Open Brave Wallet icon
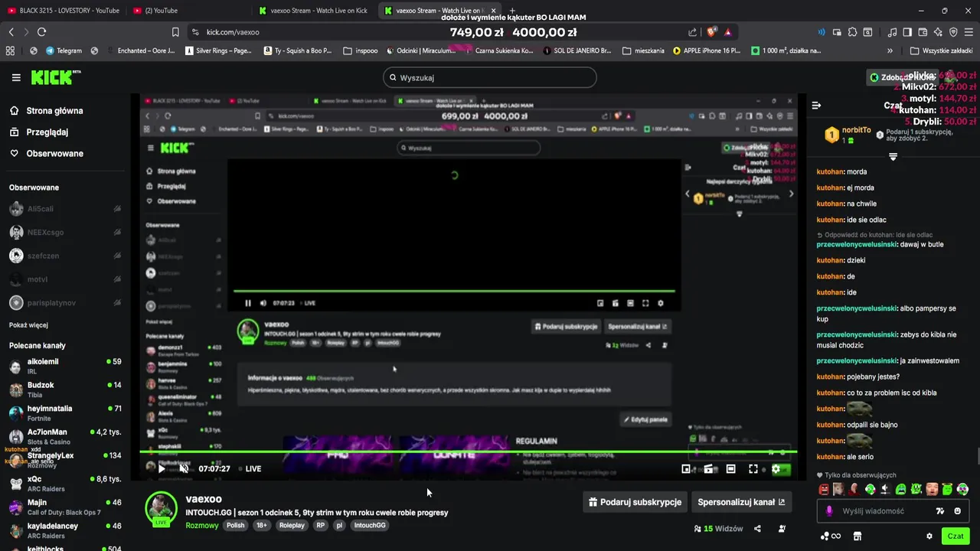Image resolution: width=980 pixels, height=551 pixels. pos(923,32)
